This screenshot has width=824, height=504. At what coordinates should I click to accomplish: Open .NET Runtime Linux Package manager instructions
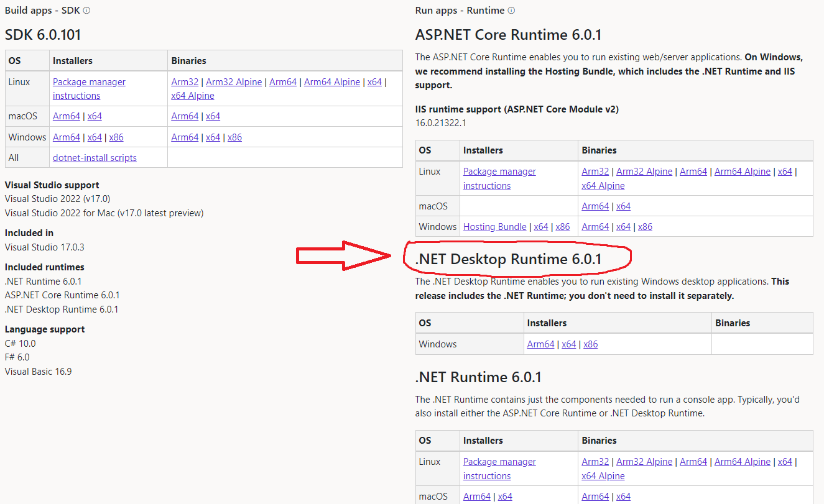coord(499,469)
